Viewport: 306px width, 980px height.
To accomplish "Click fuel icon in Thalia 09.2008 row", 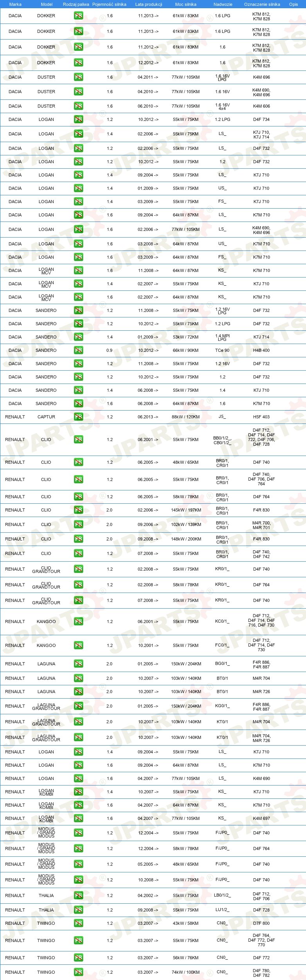I will click(x=78, y=910).
